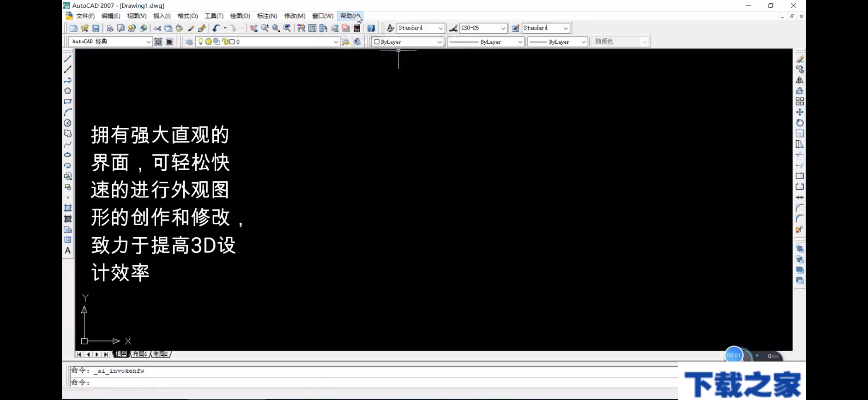
Task: Select the Fillet modify tool
Action: tap(800, 219)
